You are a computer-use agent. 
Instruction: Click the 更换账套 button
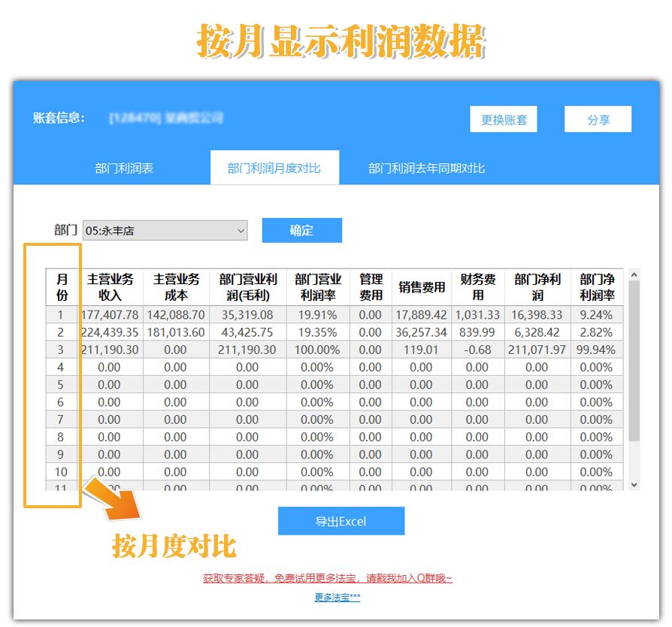[x=504, y=119]
